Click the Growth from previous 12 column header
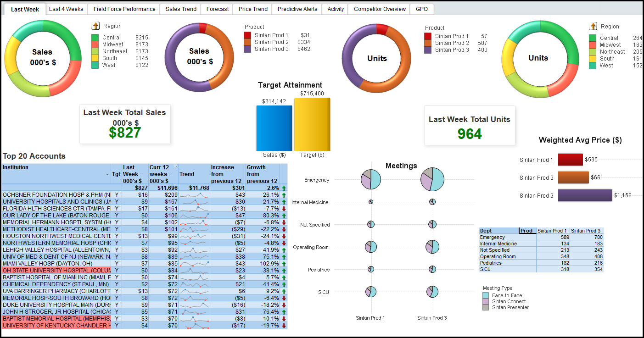Image resolution: width=644 pixels, height=338 pixels. click(263, 174)
